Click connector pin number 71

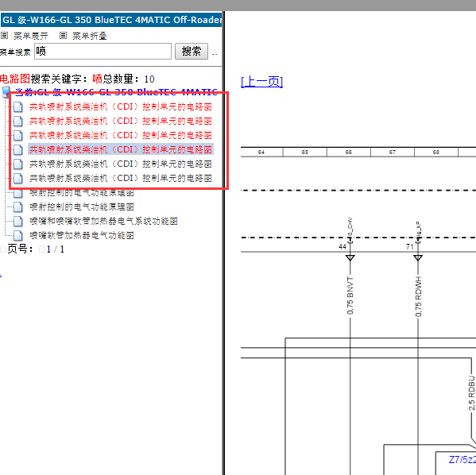coord(410,247)
